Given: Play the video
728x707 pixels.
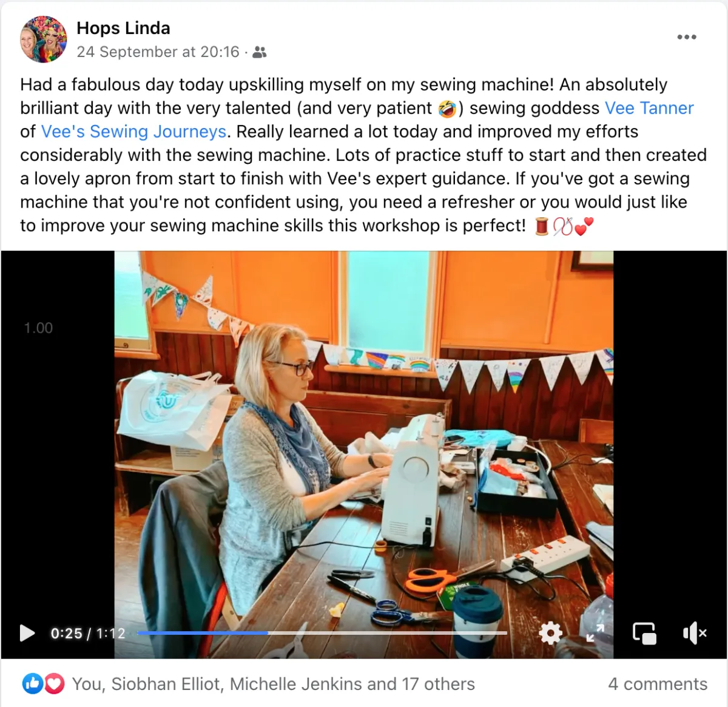Looking at the screenshot, I should click(x=27, y=633).
